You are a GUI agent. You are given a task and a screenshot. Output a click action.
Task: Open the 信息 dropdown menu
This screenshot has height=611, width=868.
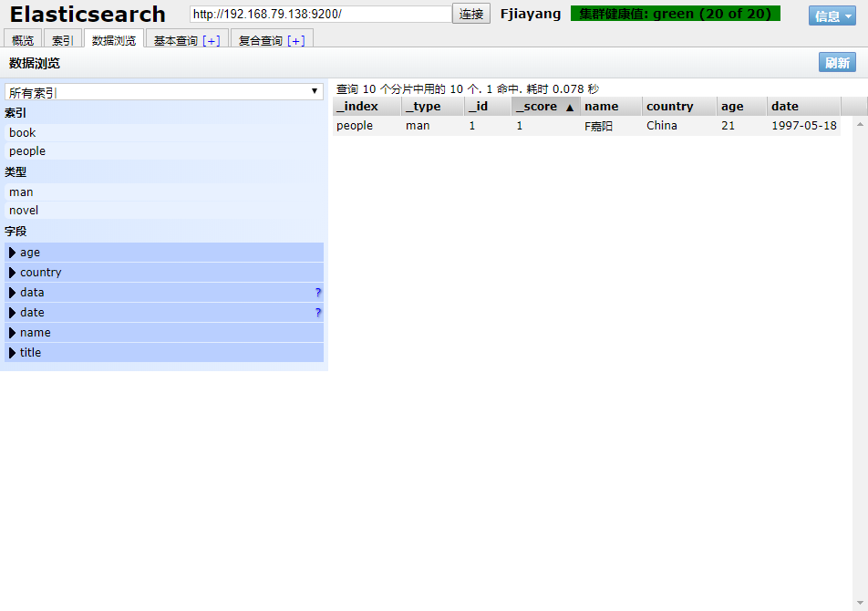832,16
